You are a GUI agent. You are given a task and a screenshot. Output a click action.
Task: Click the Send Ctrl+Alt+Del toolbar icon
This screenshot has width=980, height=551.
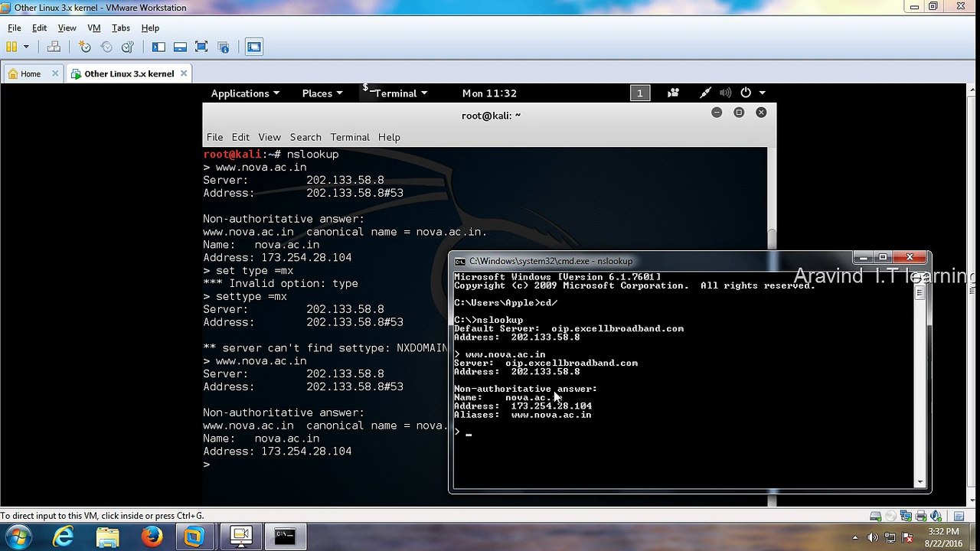coord(54,47)
